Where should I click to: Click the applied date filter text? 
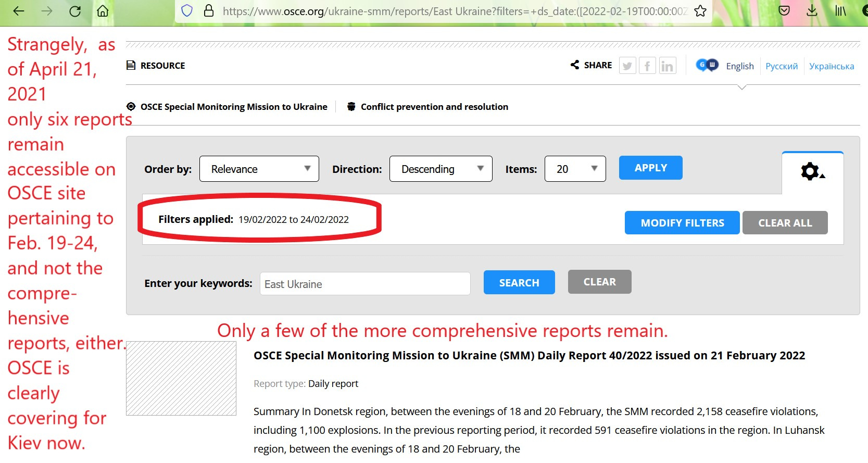pos(294,220)
